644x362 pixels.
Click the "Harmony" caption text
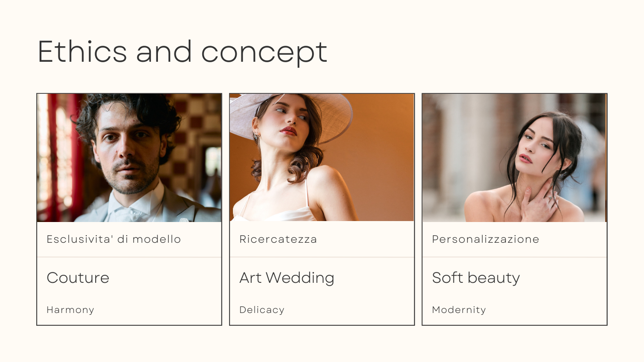click(70, 310)
